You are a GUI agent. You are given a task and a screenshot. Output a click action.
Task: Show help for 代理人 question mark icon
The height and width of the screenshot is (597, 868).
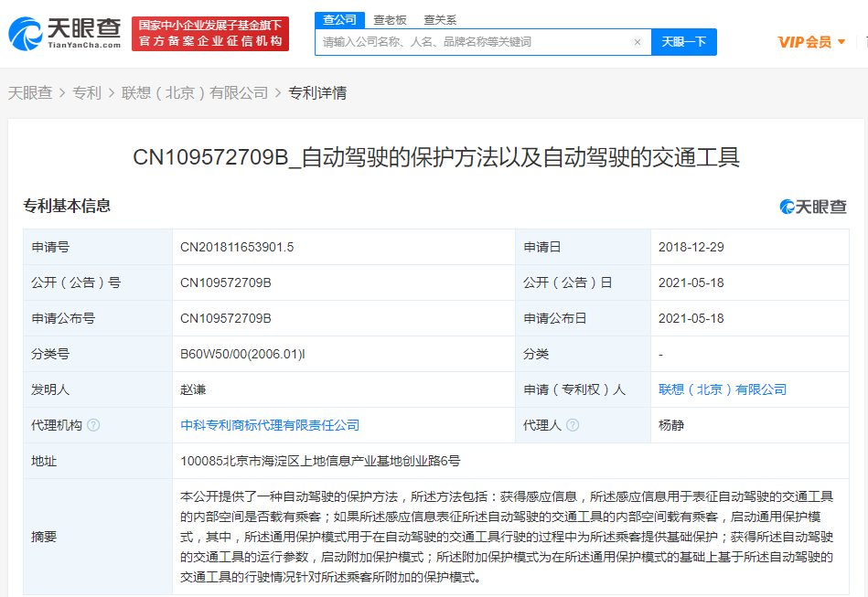click(573, 425)
